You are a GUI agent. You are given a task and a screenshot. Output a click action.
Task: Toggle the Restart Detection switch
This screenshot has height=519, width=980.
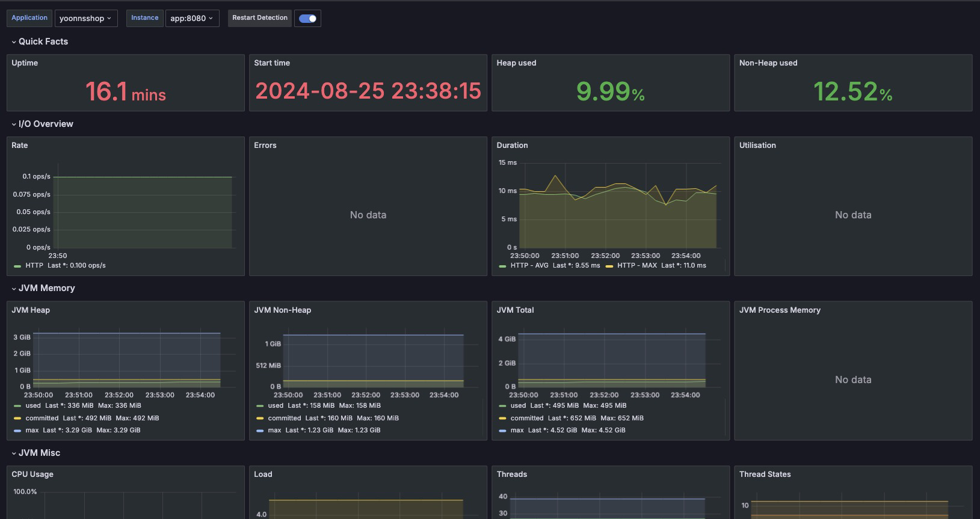(307, 18)
